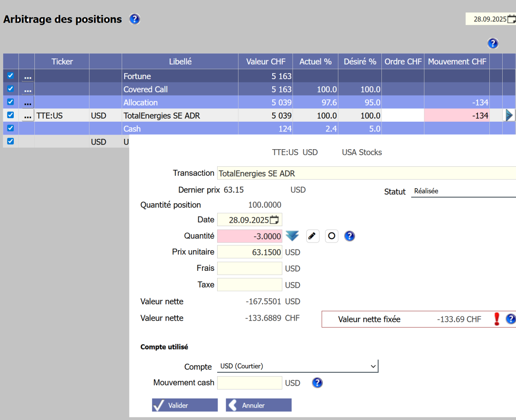Click red exclamation mark by Valeur nette fixée
516x420 pixels.
(x=497, y=319)
